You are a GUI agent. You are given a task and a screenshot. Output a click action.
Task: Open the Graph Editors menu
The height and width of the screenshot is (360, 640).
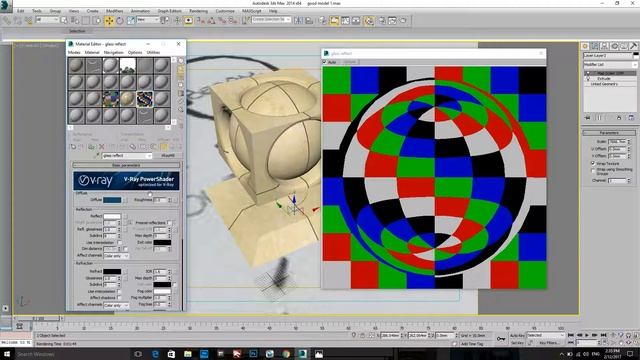point(169,11)
